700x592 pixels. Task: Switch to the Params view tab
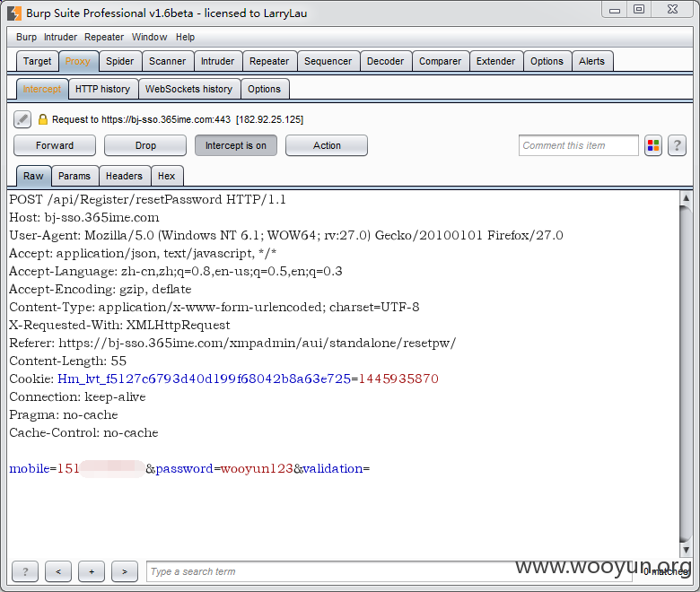click(74, 176)
